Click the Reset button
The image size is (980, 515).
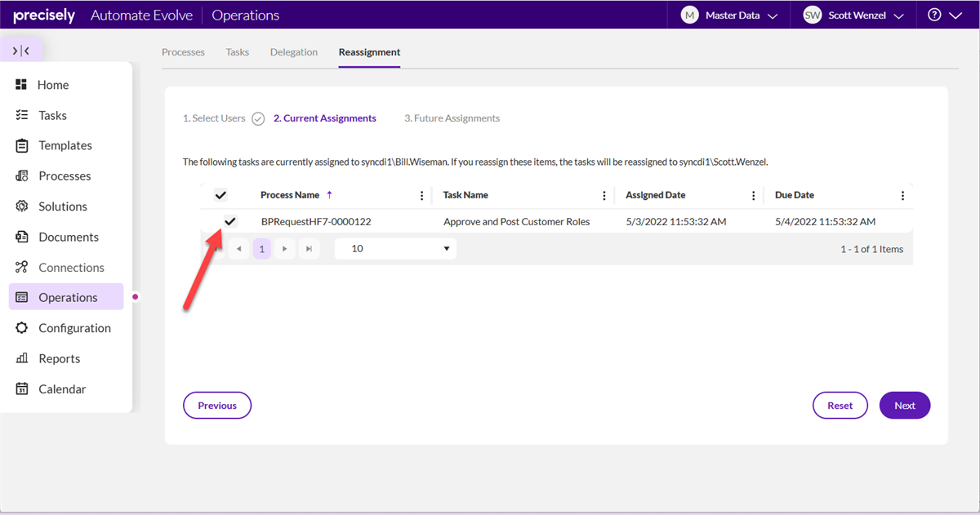click(x=840, y=406)
